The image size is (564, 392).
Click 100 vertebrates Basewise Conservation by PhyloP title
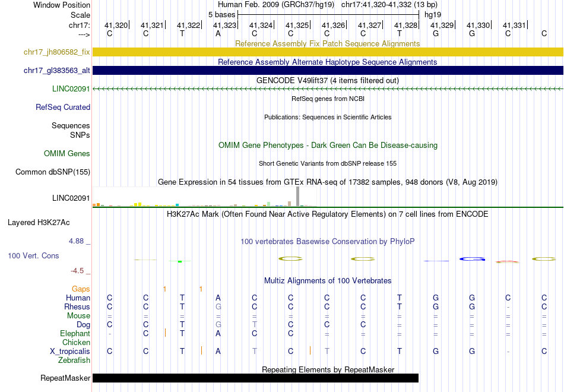(x=328, y=242)
